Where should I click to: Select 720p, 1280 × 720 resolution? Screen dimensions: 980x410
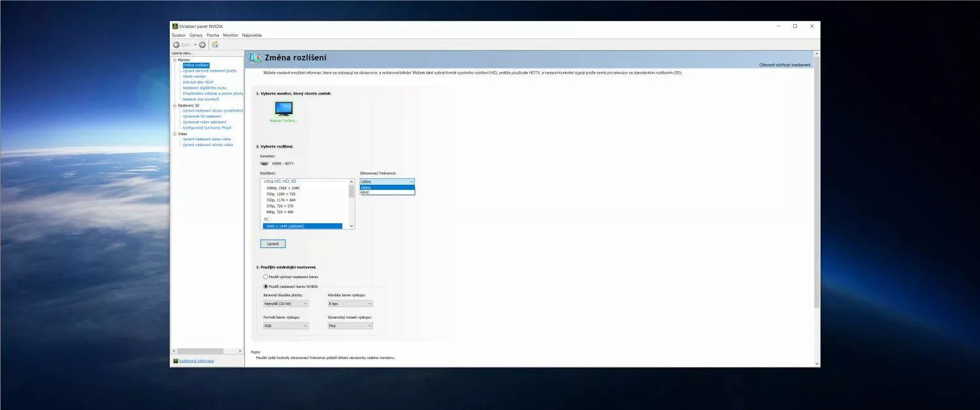[x=281, y=194]
